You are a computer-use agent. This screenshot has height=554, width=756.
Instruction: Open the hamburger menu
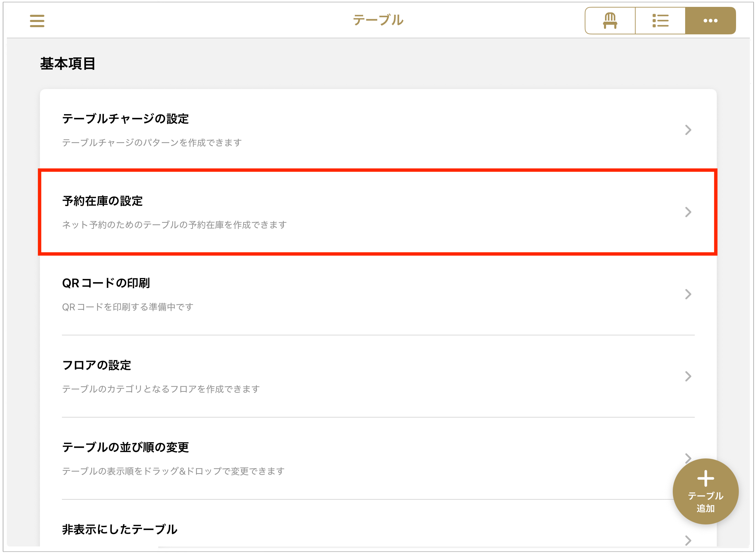coord(37,21)
